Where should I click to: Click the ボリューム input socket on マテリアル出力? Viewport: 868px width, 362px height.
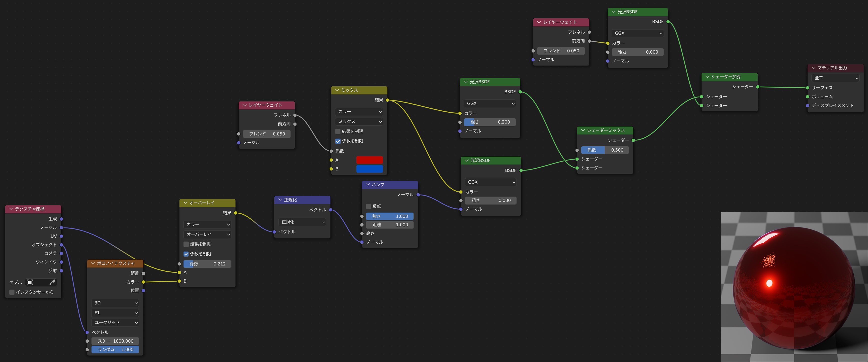808,97
